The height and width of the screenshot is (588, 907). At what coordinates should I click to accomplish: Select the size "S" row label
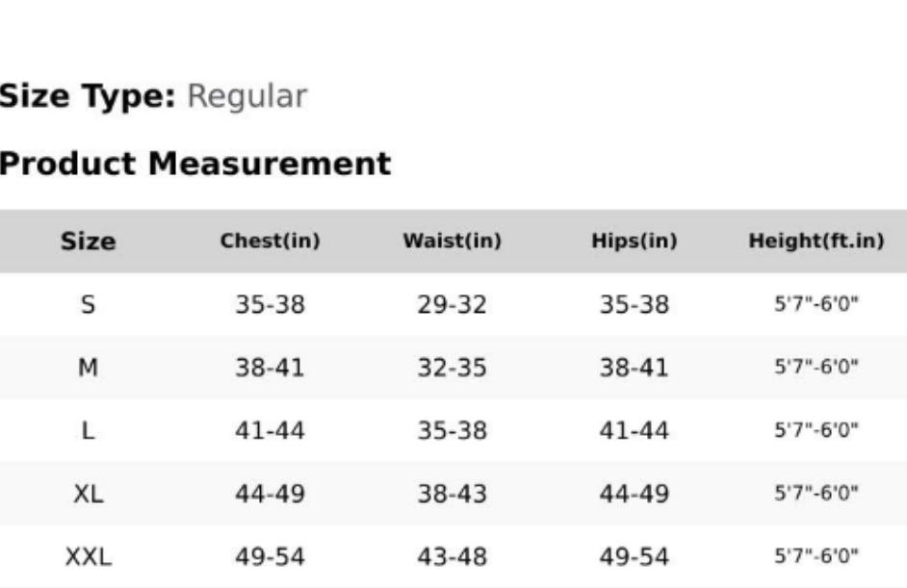click(88, 305)
